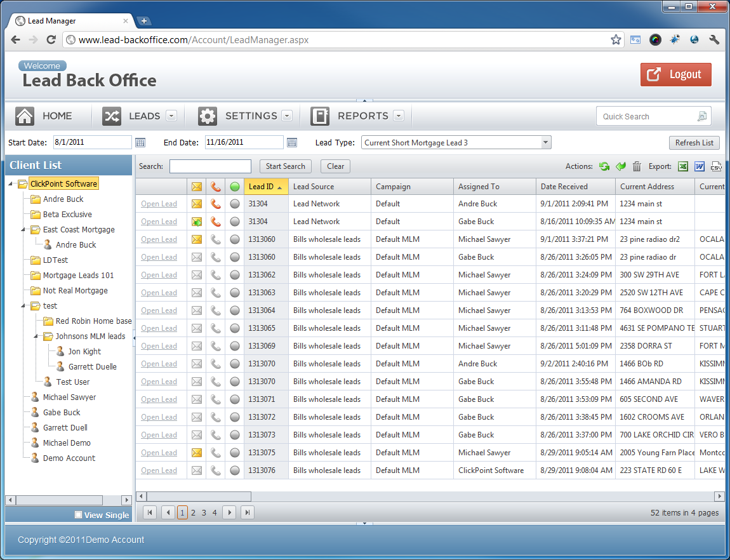Click the refresh Actions icon
The width and height of the screenshot is (730, 560).
pyautogui.click(x=604, y=166)
